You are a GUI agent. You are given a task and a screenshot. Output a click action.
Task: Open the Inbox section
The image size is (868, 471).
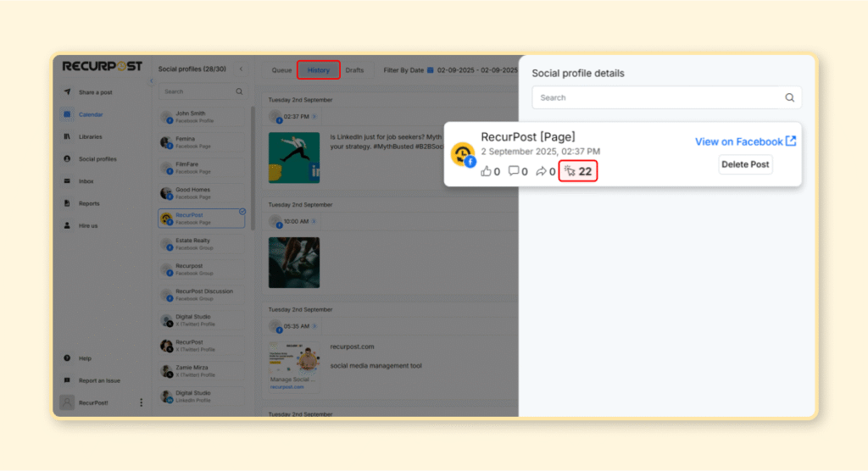tap(86, 181)
